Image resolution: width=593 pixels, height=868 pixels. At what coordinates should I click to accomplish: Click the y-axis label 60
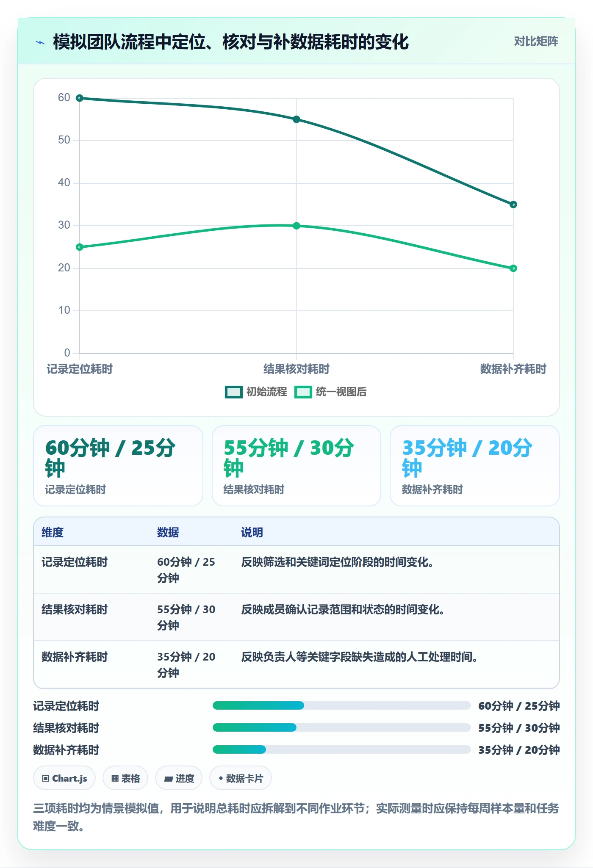[64, 98]
